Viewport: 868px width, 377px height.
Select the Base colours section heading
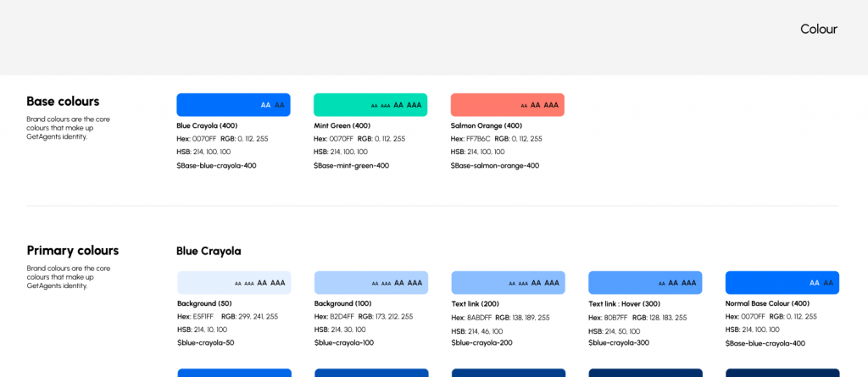coord(63,102)
